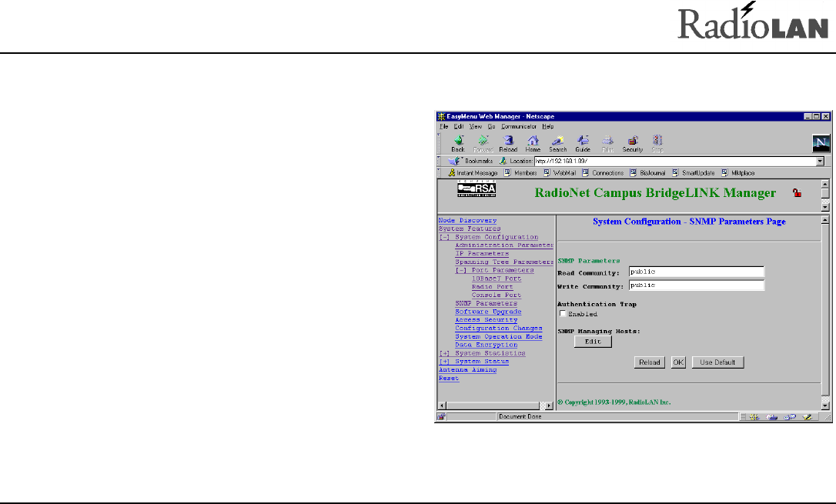This screenshot has width=836, height=504.
Task: Open the Edit menu
Action: click(x=459, y=127)
